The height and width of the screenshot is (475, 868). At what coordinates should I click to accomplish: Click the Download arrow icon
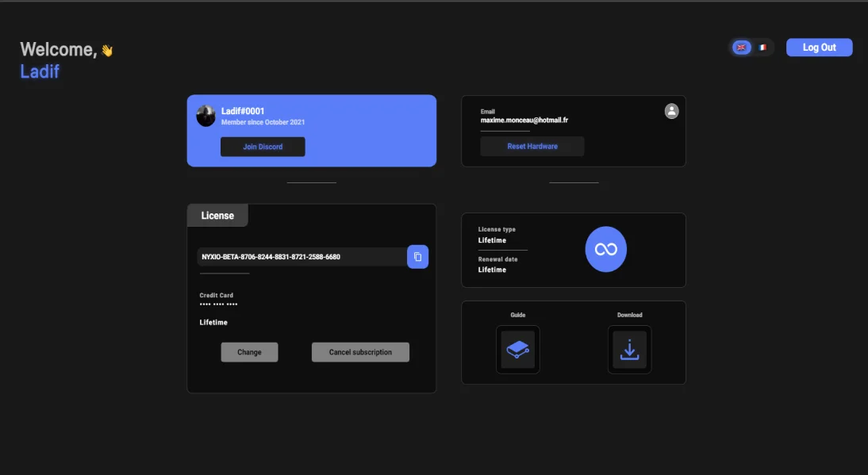(629, 350)
